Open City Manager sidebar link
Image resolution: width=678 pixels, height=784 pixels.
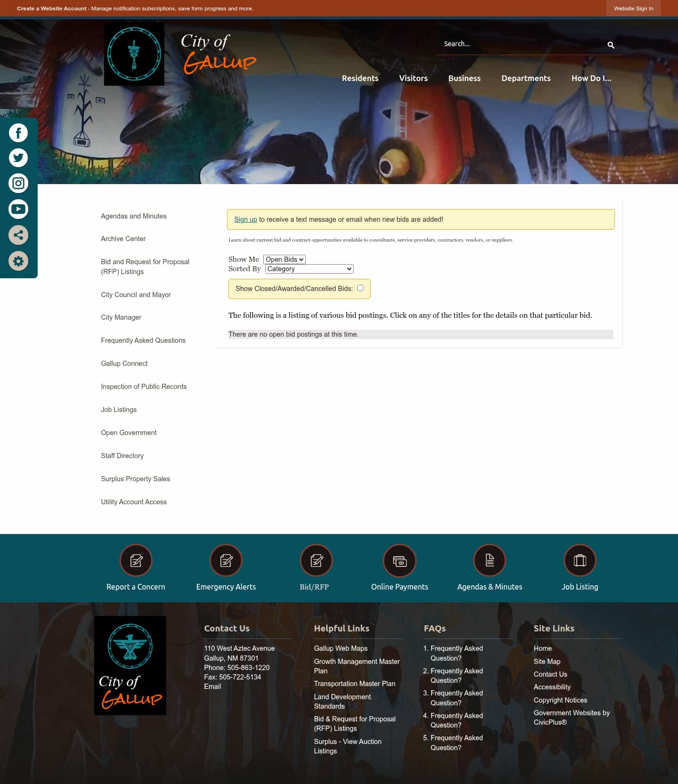click(121, 317)
